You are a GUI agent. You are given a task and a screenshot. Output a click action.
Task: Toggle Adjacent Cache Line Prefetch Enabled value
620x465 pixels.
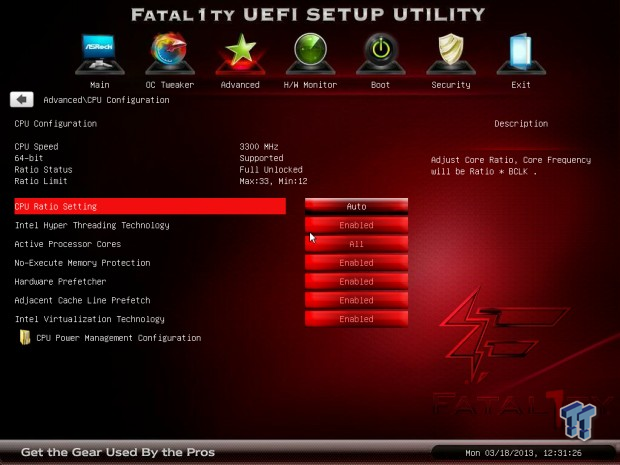click(356, 300)
